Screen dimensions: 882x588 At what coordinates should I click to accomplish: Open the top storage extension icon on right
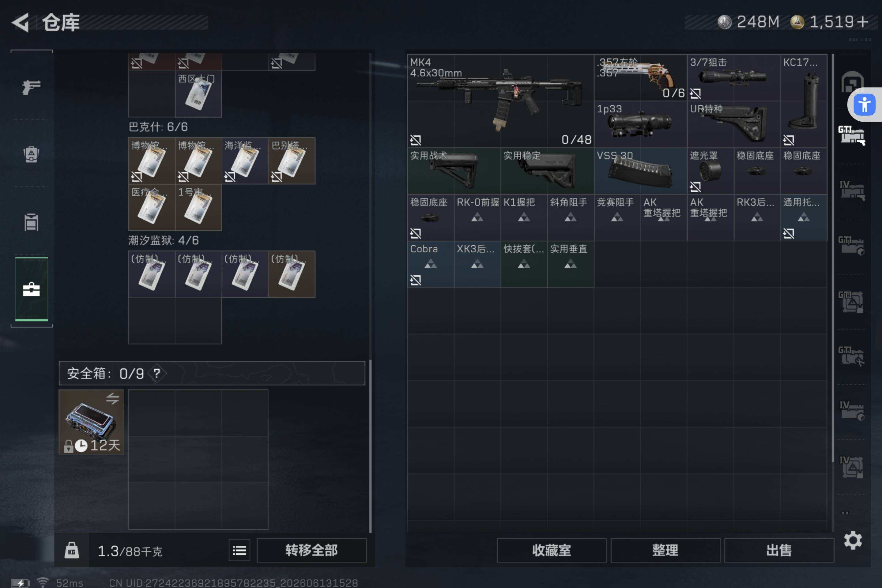point(852,82)
